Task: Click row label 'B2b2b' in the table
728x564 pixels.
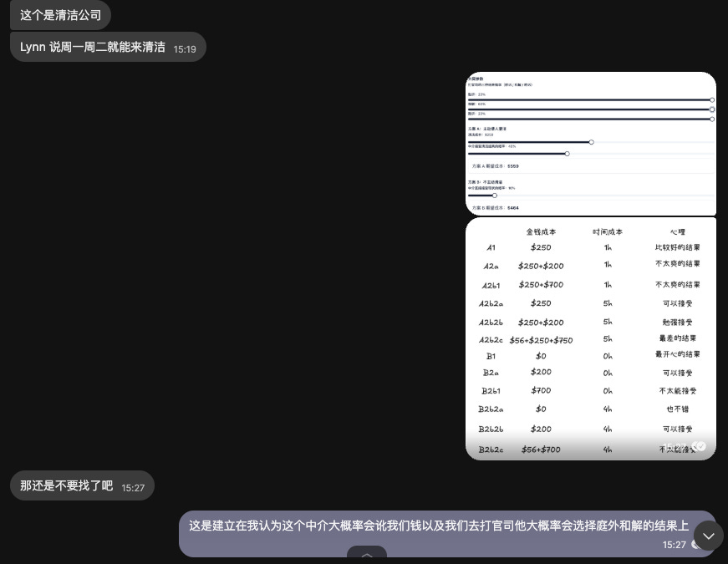Action: [491, 429]
